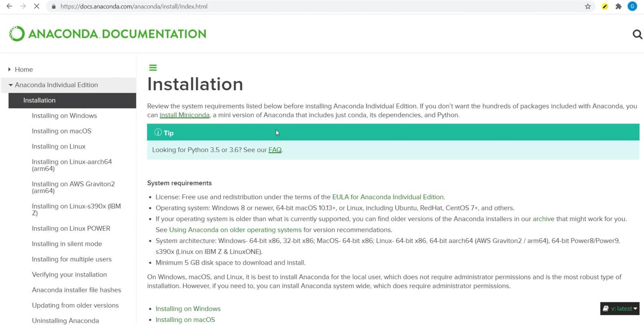Screen dimensions: 644x325
Task: Open Updating from older versions sidebar item
Action: tap(76, 305)
